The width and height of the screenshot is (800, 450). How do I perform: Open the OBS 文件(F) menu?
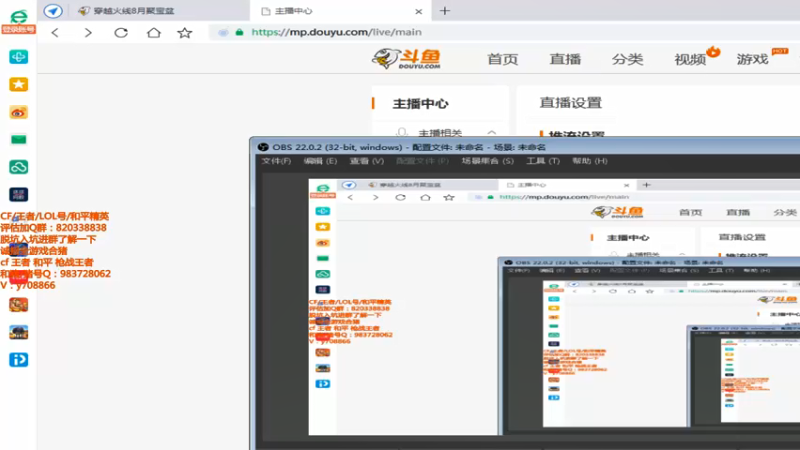pyautogui.click(x=276, y=161)
